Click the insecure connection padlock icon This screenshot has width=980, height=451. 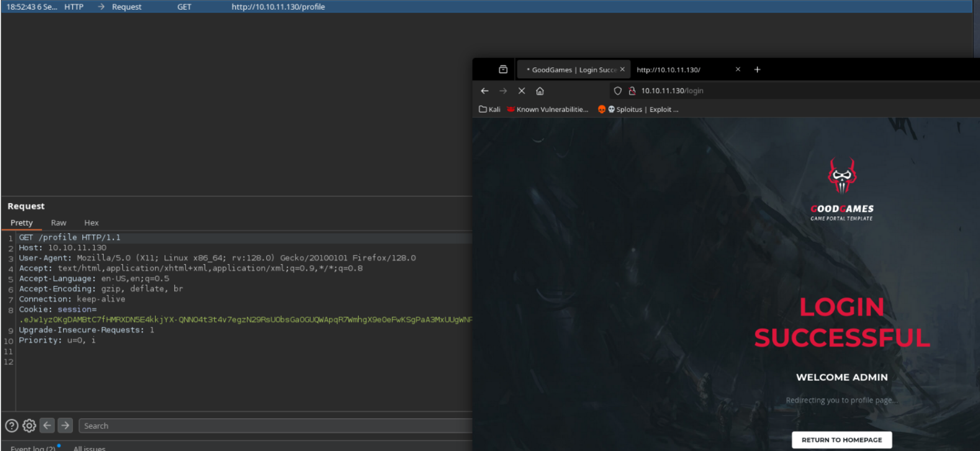pyautogui.click(x=632, y=91)
